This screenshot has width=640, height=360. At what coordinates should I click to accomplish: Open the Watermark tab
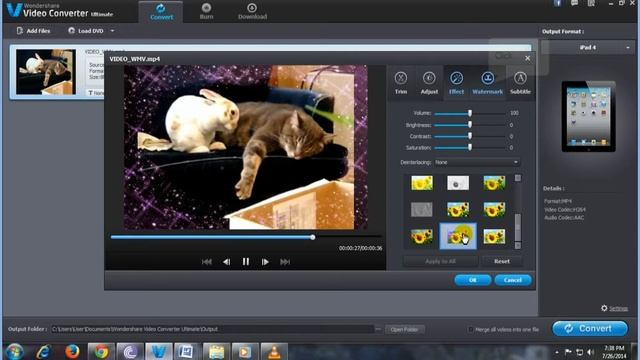pyautogui.click(x=487, y=83)
